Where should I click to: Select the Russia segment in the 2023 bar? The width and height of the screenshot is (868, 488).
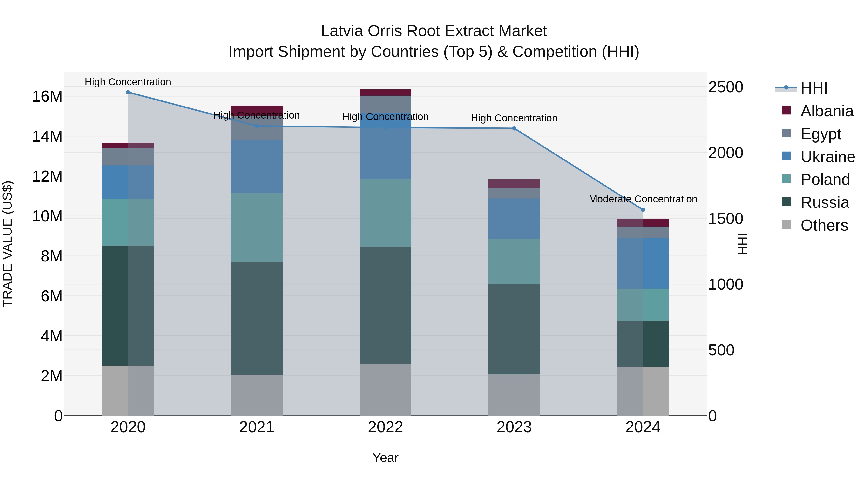(x=514, y=329)
